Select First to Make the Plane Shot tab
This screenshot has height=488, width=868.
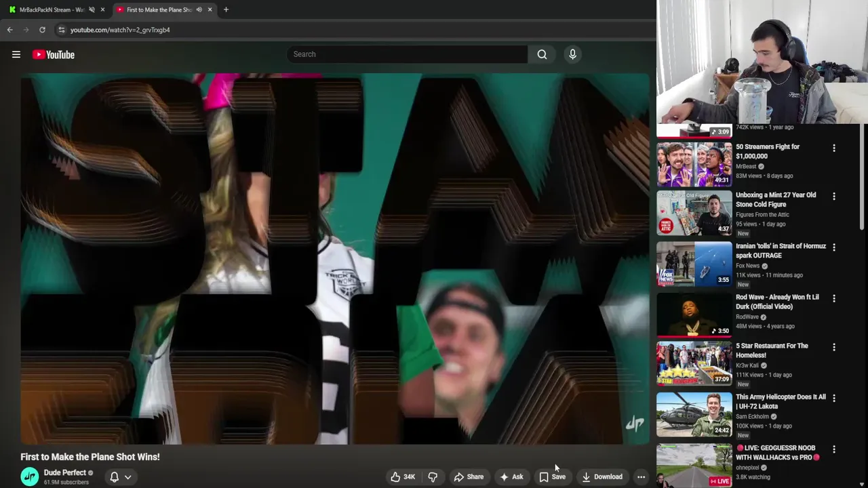coord(159,9)
